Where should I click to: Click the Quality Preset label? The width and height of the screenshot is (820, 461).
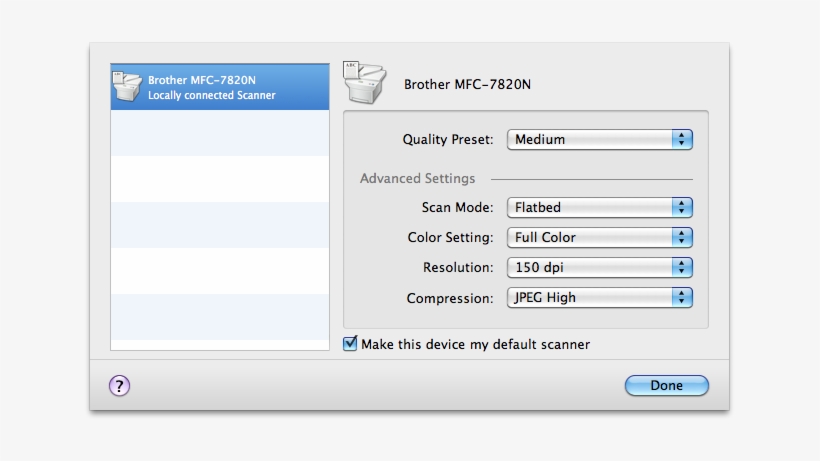coord(448,140)
